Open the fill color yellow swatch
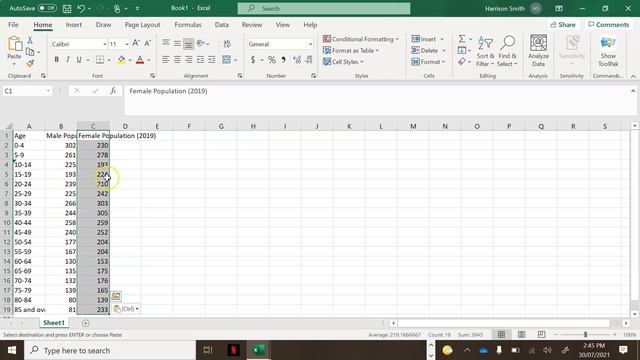Viewport: 640px width, 360px height. point(121,60)
